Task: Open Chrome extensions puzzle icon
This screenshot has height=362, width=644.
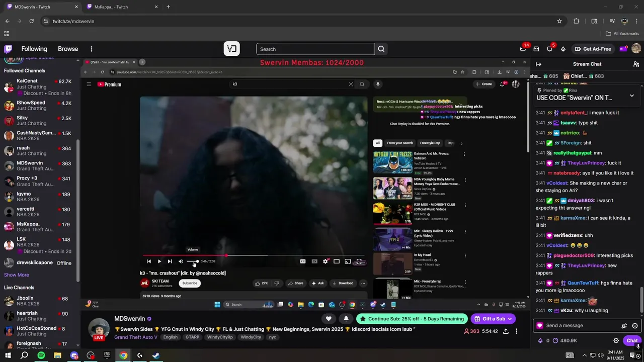Action: pyautogui.click(x=577, y=21)
